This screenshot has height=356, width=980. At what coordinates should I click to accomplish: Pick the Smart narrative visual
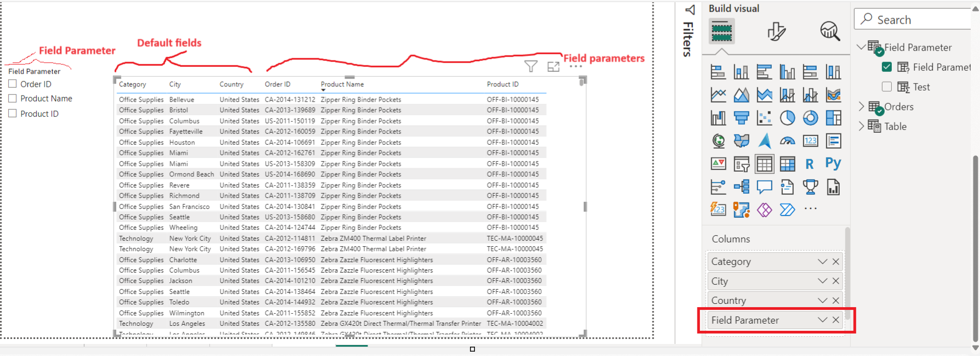(x=787, y=187)
